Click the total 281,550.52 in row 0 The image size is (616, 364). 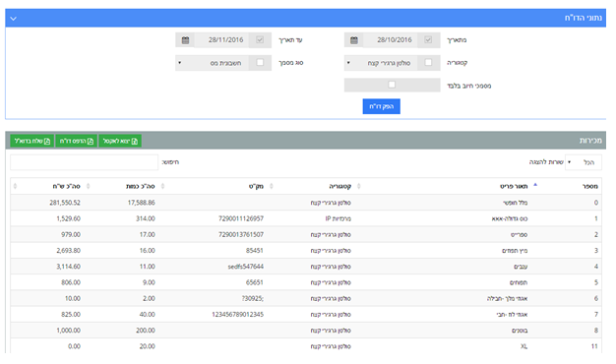click(x=65, y=203)
